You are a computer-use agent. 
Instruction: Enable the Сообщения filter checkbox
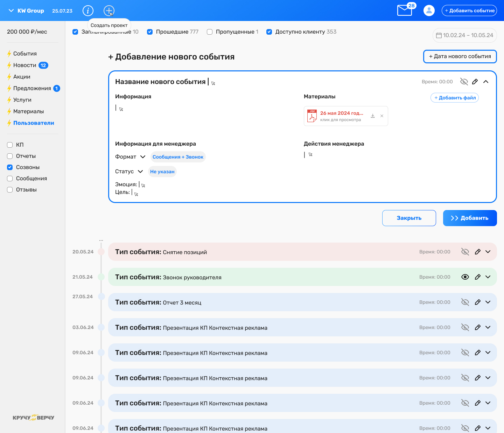pos(10,179)
